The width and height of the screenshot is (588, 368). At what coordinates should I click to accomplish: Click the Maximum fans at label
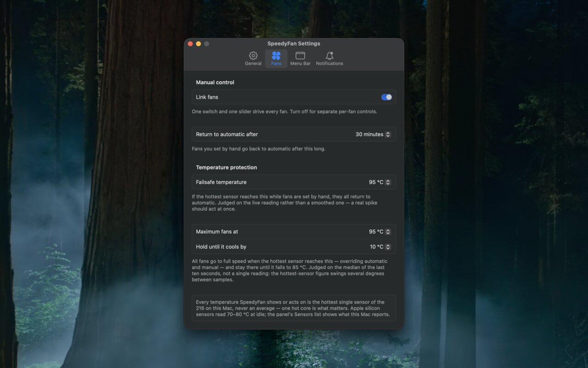pyautogui.click(x=217, y=232)
